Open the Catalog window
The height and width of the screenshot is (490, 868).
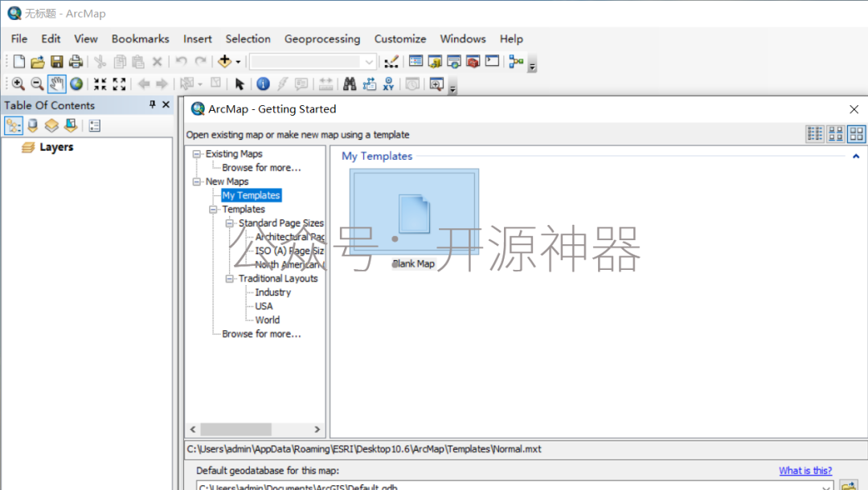(435, 61)
